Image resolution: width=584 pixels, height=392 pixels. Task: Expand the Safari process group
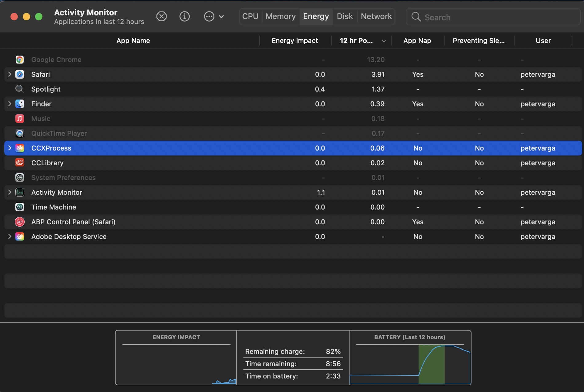tap(10, 74)
